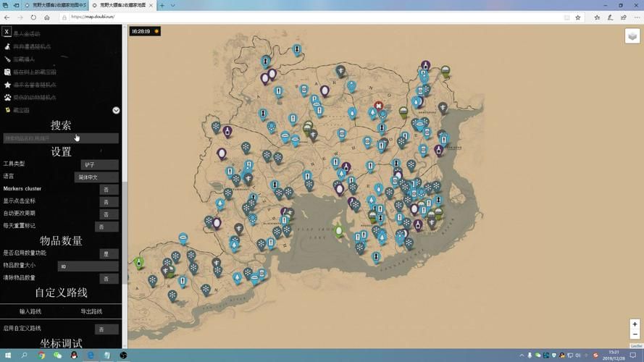This screenshot has width=644, height=362.
Task: Click the set these tabs aside icon
Action: [17, 5]
